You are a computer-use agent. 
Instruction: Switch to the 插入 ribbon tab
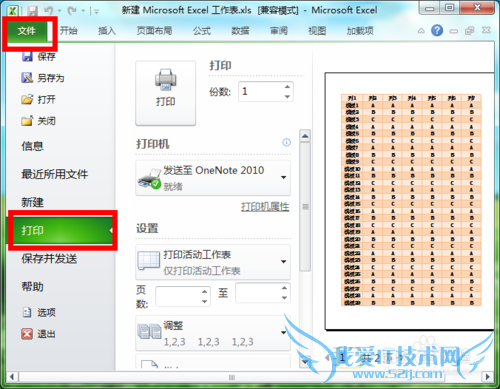pyautogui.click(x=107, y=31)
